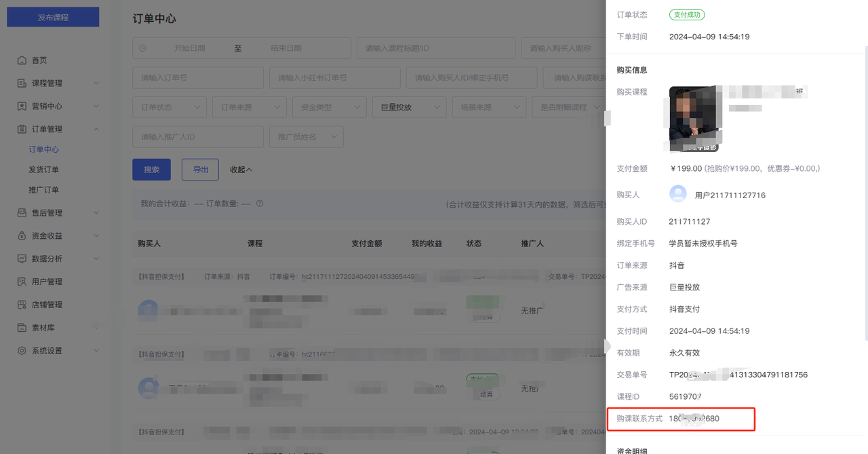Click the 数据分析 chart icon

22,259
